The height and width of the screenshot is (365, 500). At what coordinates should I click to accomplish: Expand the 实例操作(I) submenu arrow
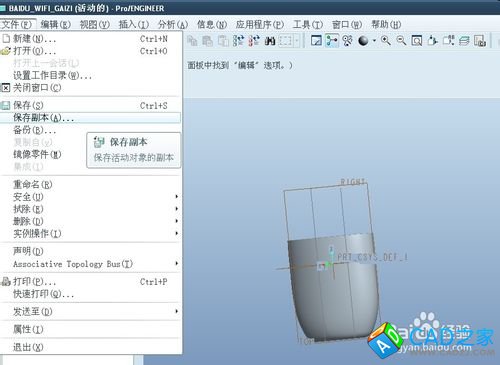(177, 233)
